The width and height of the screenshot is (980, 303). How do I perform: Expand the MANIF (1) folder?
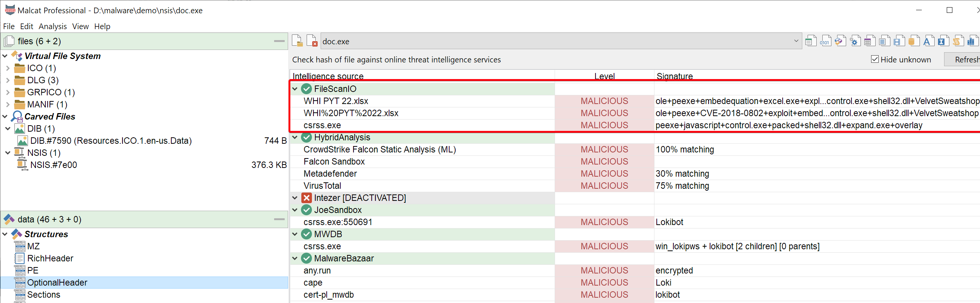[x=8, y=104]
